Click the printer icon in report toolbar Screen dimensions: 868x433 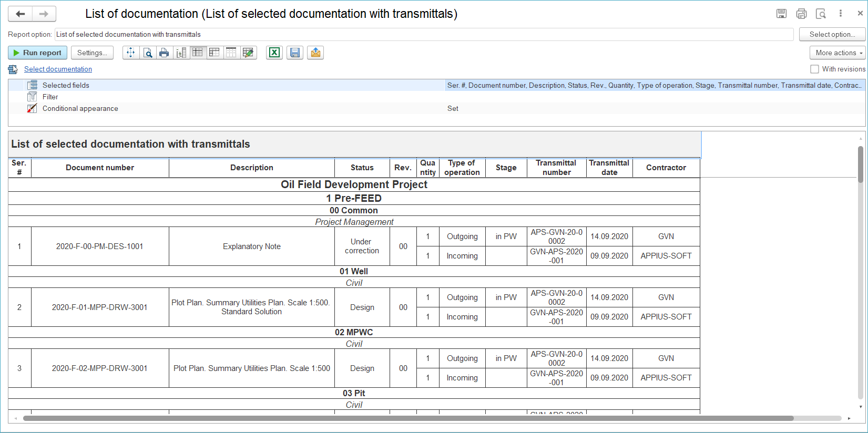[164, 53]
